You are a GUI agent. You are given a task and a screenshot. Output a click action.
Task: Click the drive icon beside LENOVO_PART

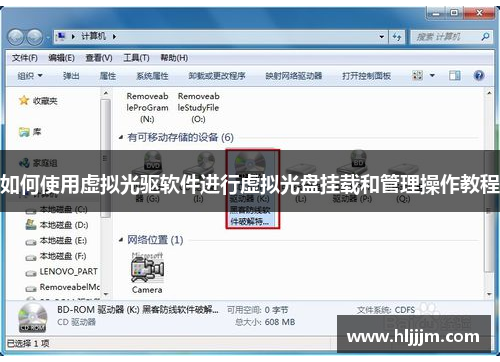click(x=31, y=273)
